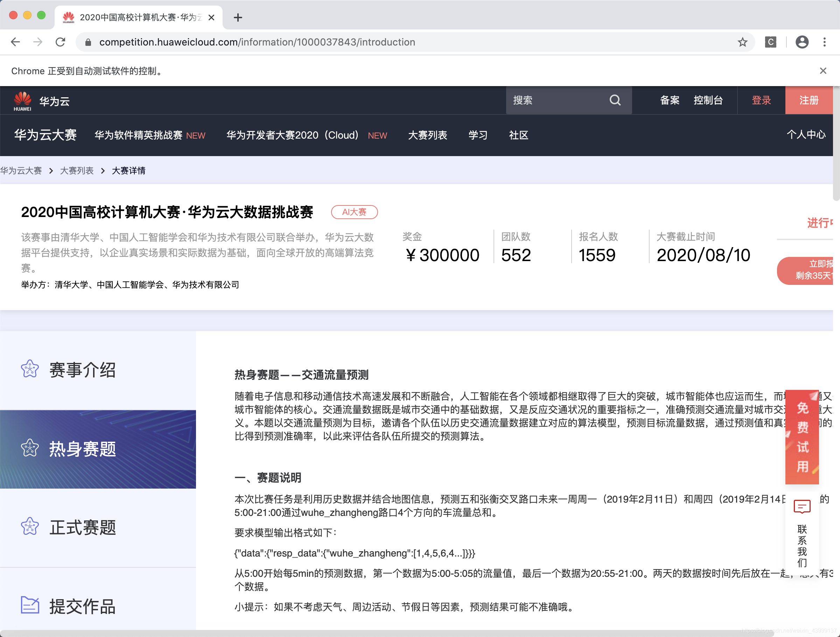840x637 pixels.
Task: Open 学习 menu item
Action: coord(477,135)
